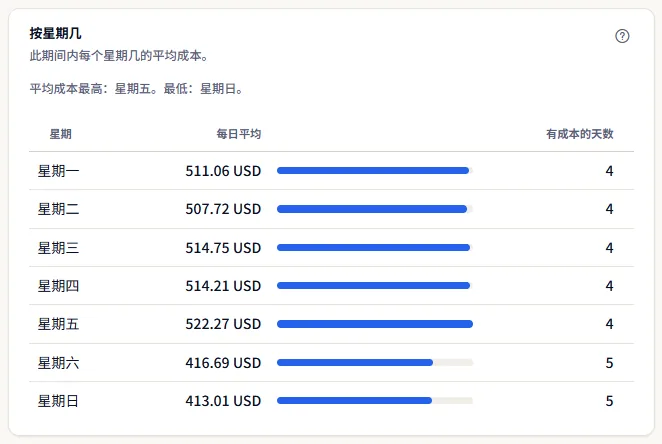Select the day count in 星期五 row
This screenshot has height=444, width=662.
609,324
